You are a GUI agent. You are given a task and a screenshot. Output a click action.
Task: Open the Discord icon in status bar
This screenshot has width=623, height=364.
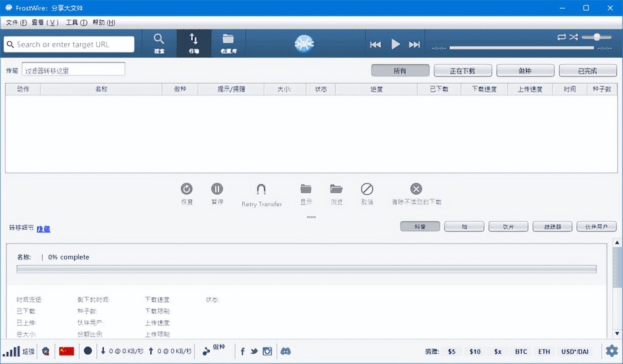pos(286,351)
